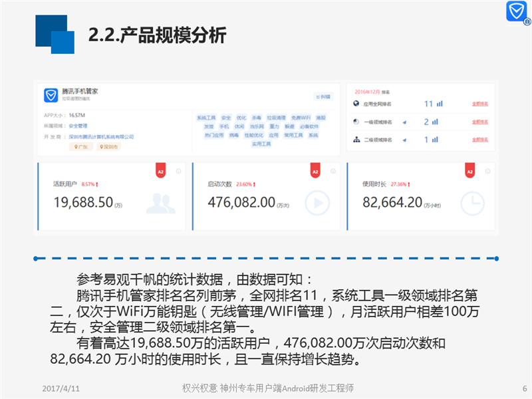Click the red A2 badge on the 使用时长 card
This screenshot has width=532, height=399.
coord(470,170)
